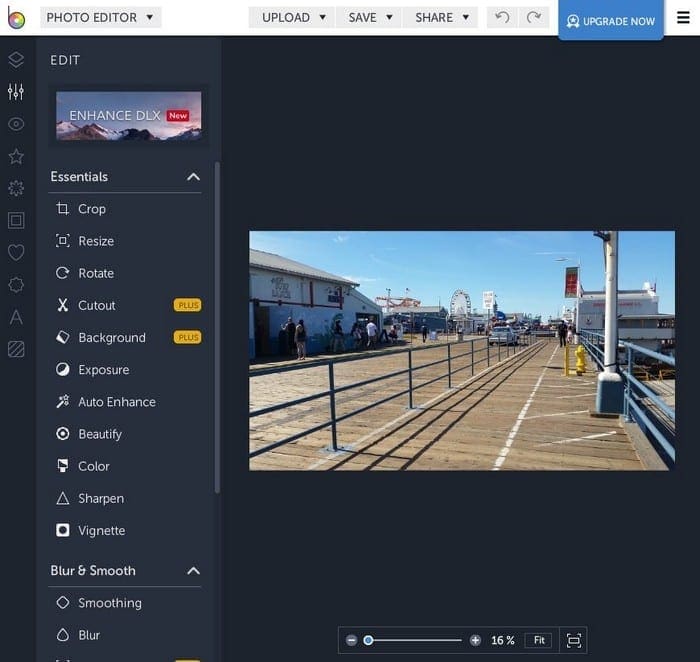This screenshot has height=662, width=700.
Task: Open the hamburger main menu
Action: (x=683, y=17)
